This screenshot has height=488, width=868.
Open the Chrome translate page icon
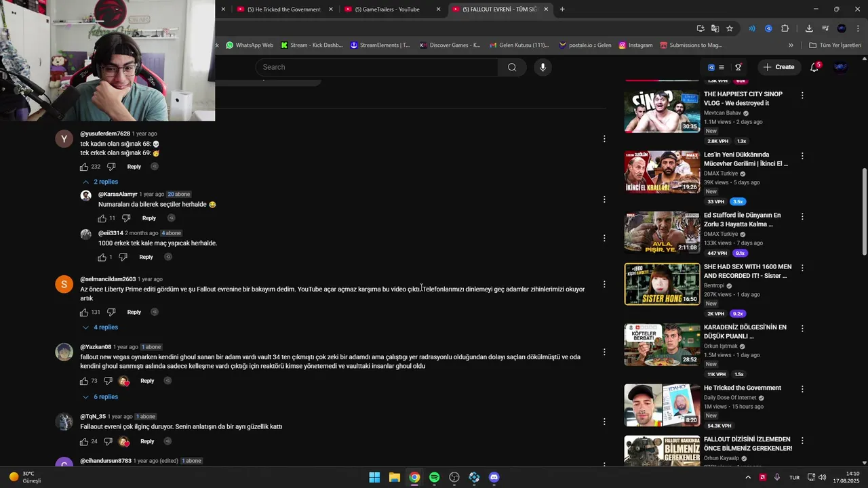pyautogui.click(x=715, y=28)
